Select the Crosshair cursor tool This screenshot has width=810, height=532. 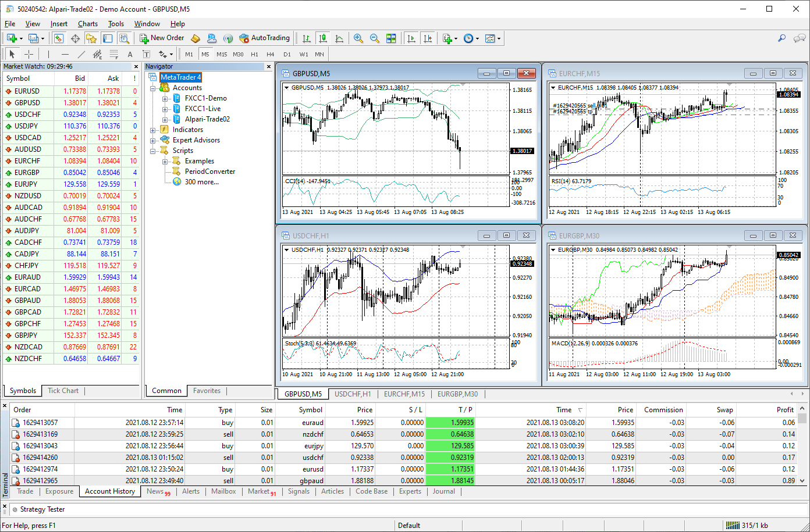29,54
